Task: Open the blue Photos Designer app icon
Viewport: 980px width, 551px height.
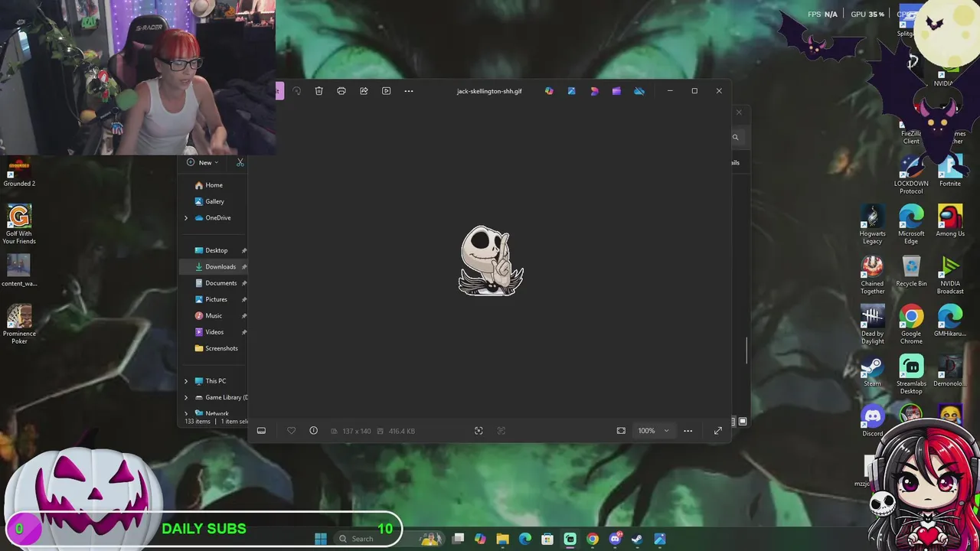Action: (x=571, y=91)
